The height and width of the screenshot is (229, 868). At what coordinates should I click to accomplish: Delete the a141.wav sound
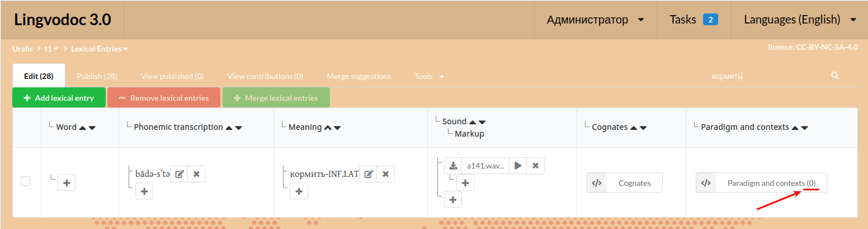(535, 166)
